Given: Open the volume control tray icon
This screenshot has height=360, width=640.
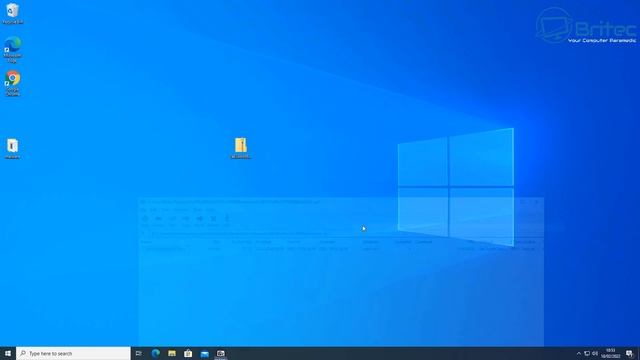Looking at the screenshot, I should (x=595, y=353).
